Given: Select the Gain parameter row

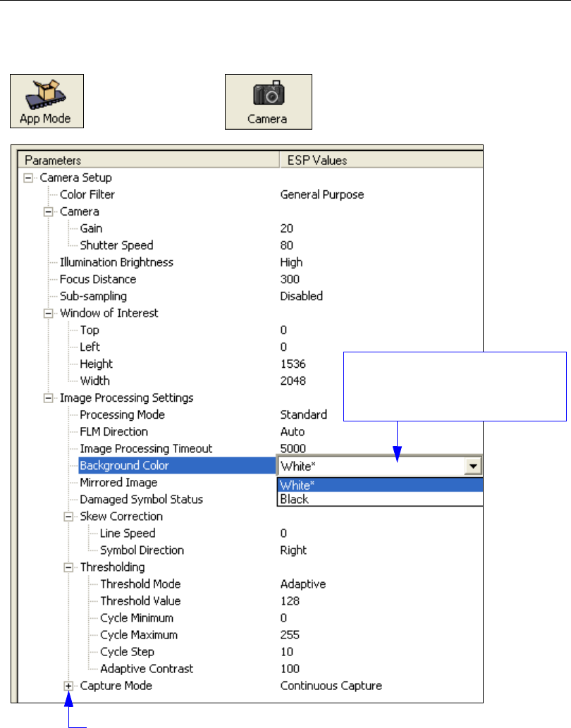Looking at the screenshot, I should (x=91, y=228).
